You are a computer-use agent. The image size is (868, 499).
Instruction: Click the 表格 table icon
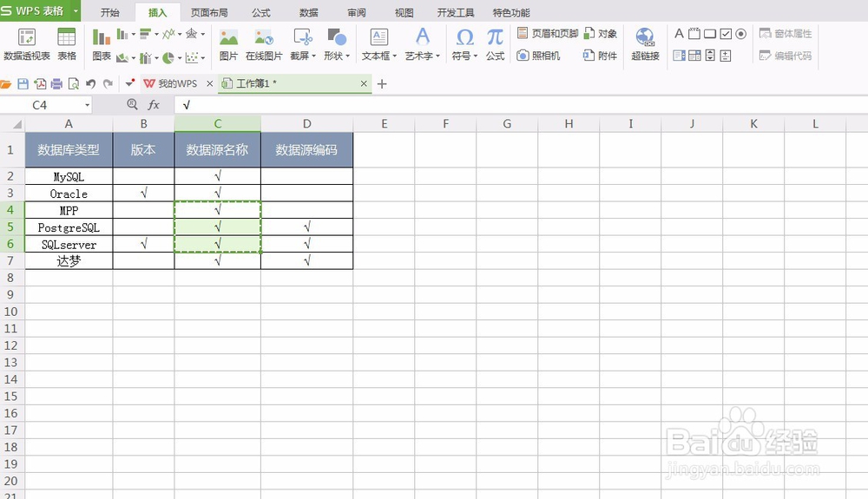(x=67, y=44)
